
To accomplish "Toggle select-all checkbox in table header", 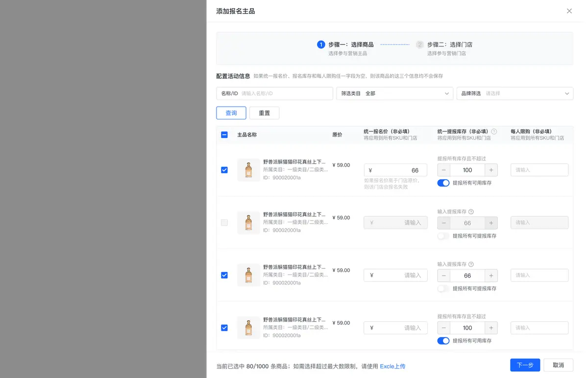I will coord(224,135).
